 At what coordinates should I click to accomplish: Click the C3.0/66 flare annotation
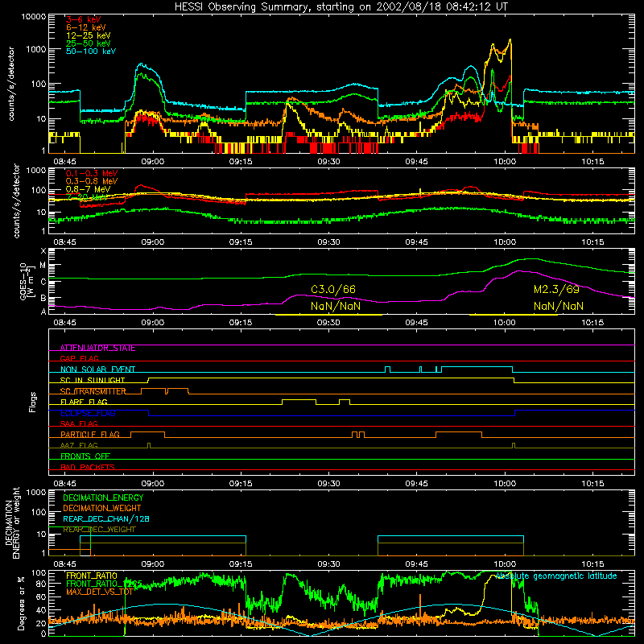[332, 290]
